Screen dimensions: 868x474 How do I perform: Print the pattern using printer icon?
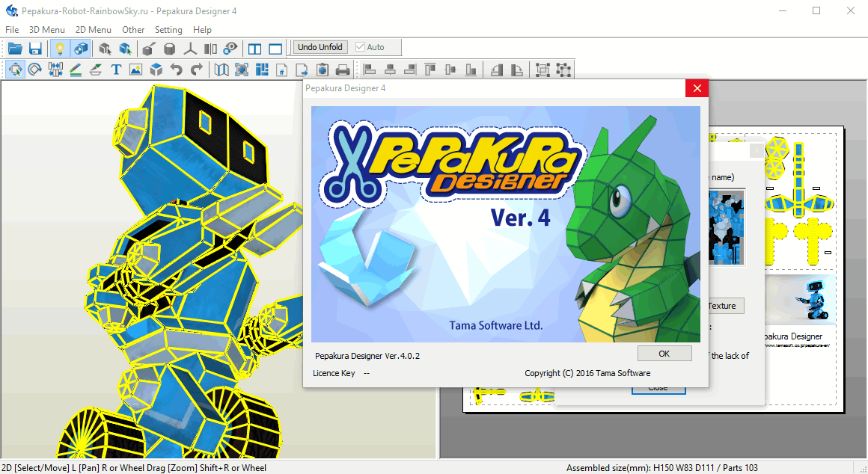[343, 70]
